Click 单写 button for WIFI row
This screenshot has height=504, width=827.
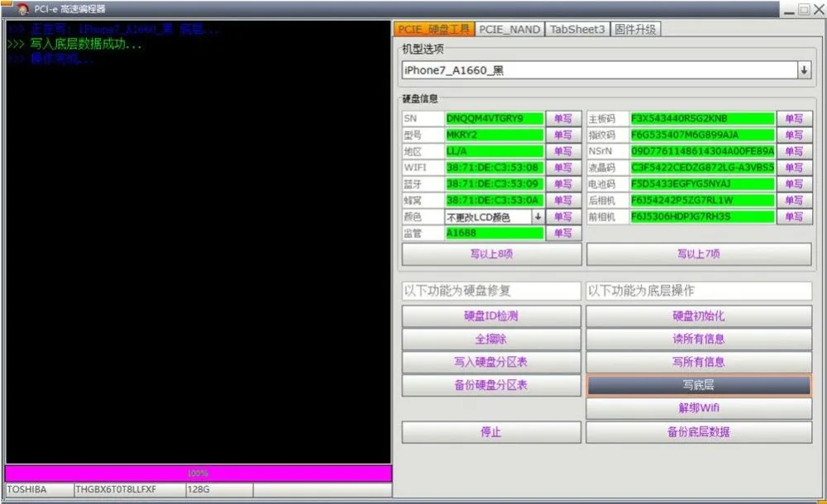(563, 168)
